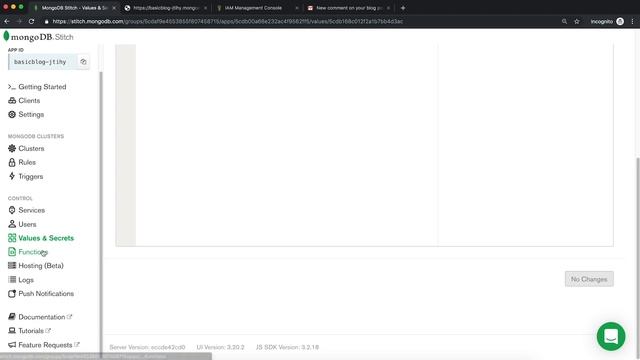Screen dimensions: 640x360
Task: Switch to IAM Management Console tab
Action: [x=256, y=8]
